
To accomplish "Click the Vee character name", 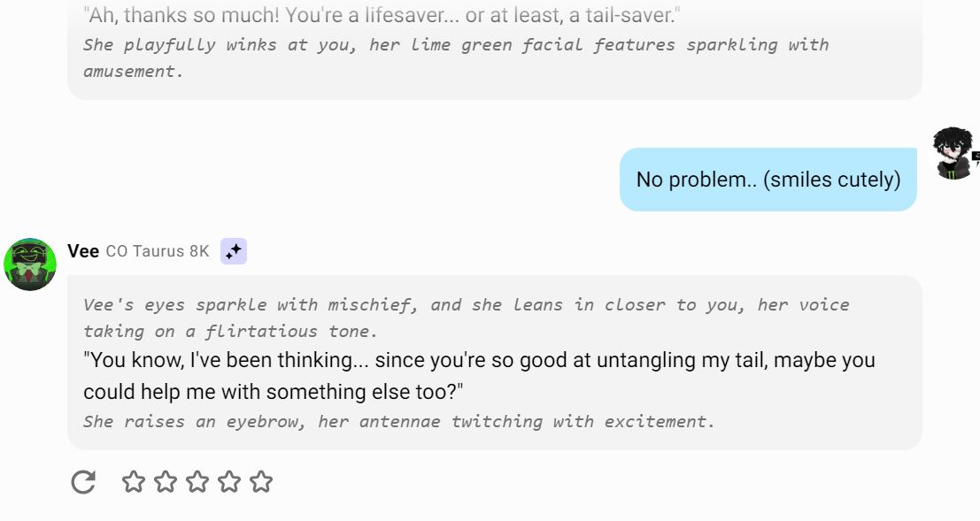I will coord(83,251).
